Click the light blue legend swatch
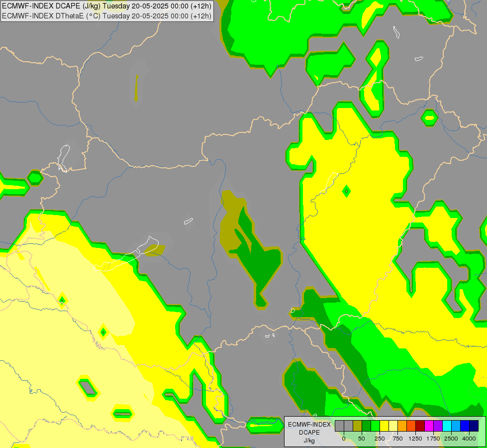The height and width of the screenshot is (448, 487). coord(456,426)
